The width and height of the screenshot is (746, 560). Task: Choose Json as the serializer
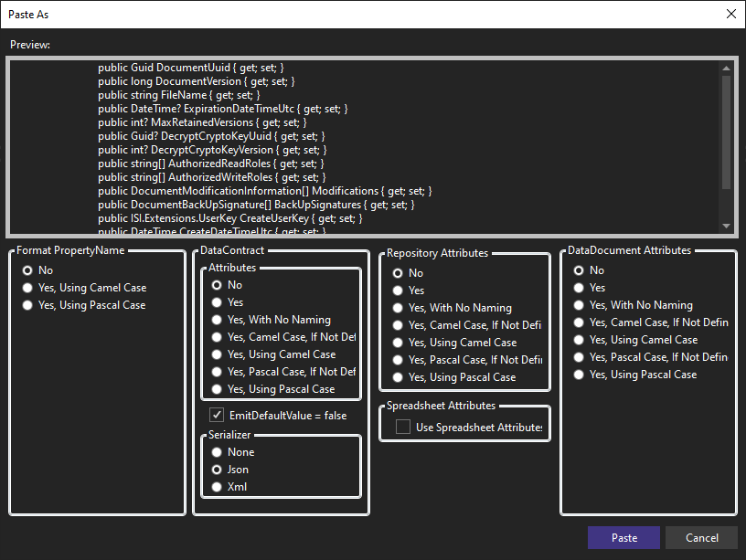pos(217,470)
